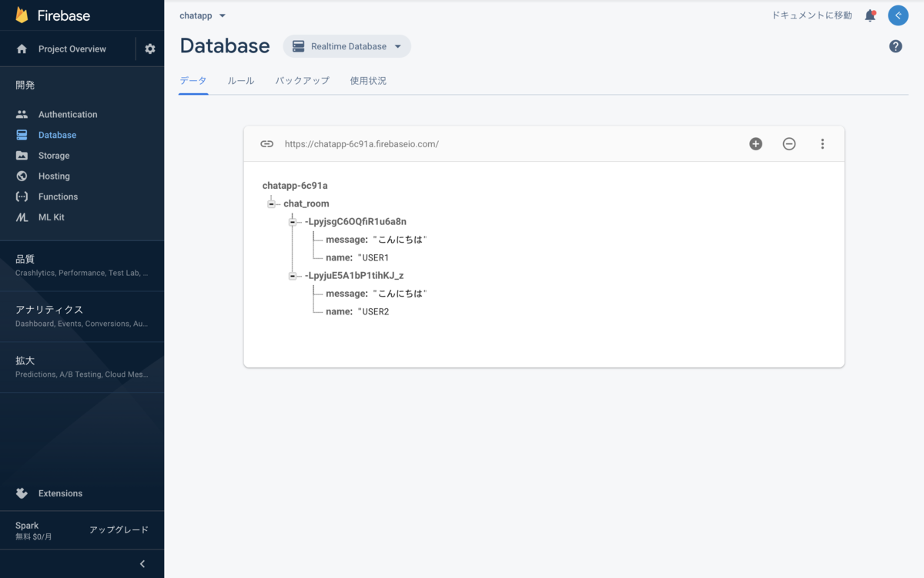Click the Functions brackets icon
This screenshot has width=924, height=578.
22,197
